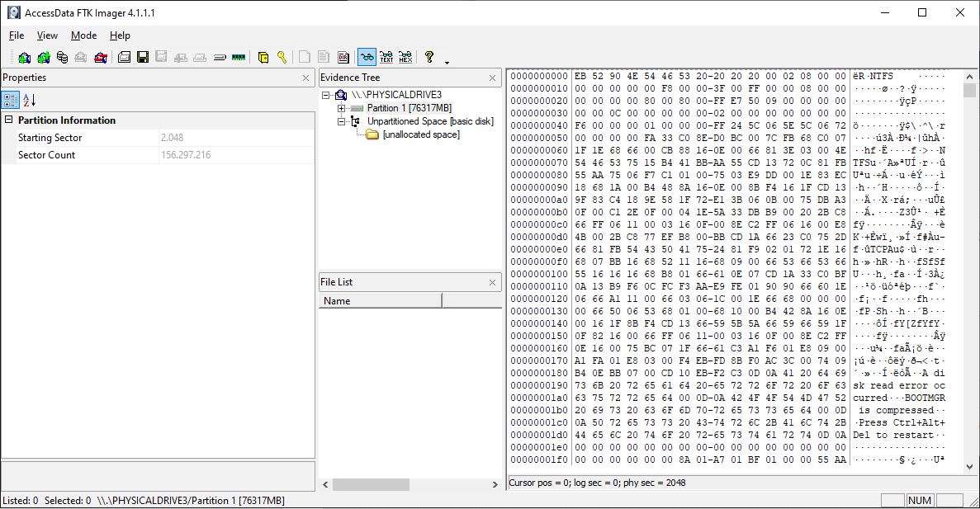Click the Help question mark icon
The width and height of the screenshot is (980, 509).
(x=428, y=58)
